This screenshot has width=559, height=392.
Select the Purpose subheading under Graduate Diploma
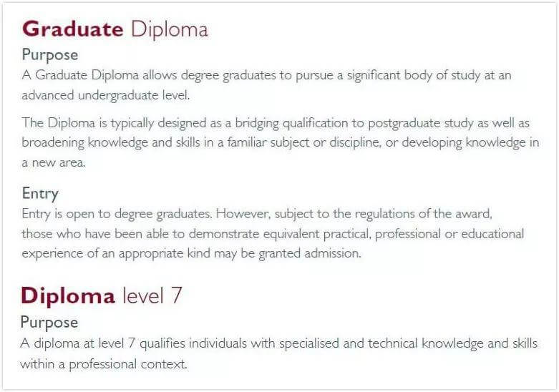[x=50, y=54]
